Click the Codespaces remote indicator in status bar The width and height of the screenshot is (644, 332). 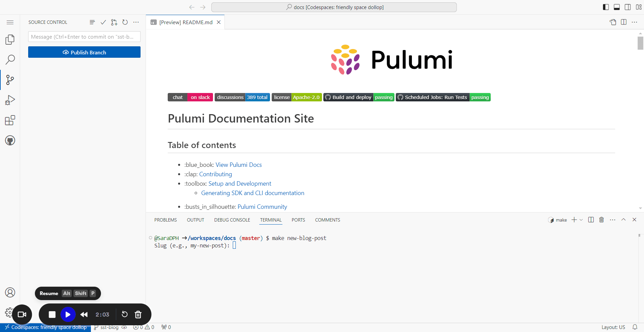click(x=46, y=327)
